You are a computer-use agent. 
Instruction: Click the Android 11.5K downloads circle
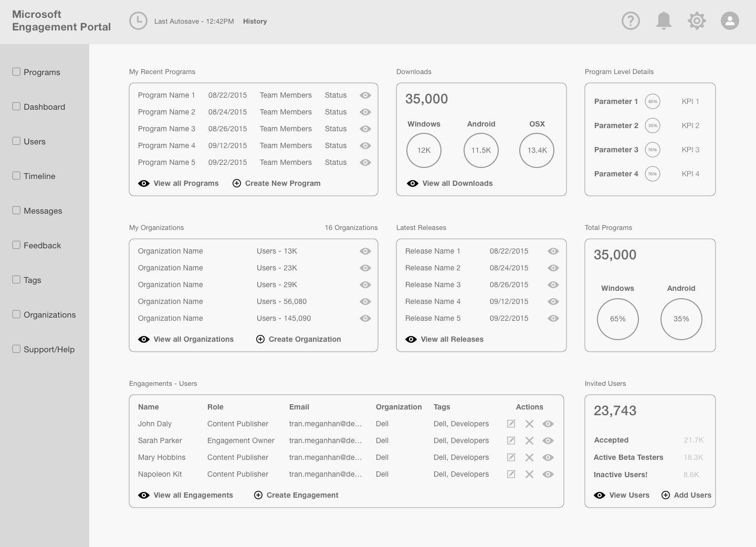click(x=481, y=150)
